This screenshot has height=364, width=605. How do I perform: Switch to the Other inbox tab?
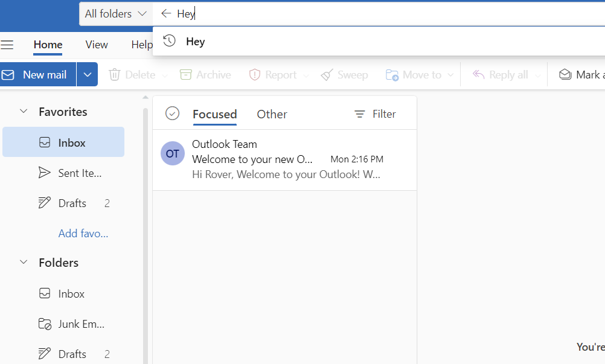tap(272, 114)
